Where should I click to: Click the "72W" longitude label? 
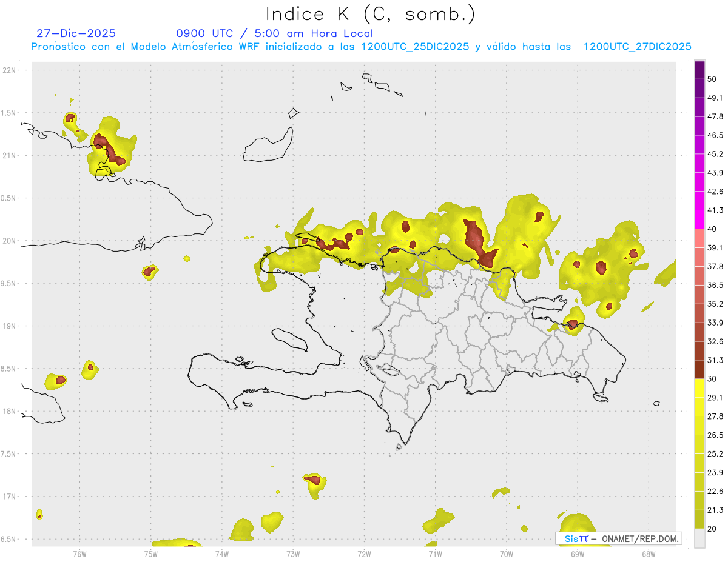click(x=364, y=554)
